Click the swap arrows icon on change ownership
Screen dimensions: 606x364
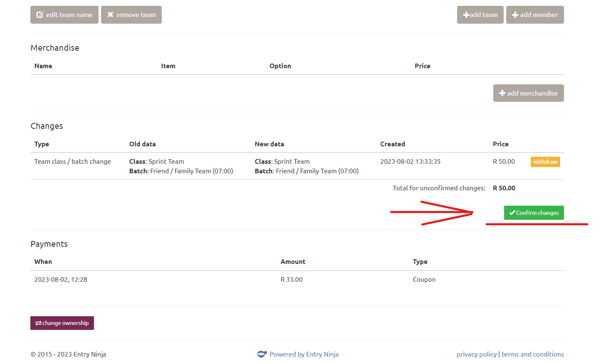pyautogui.click(x=38, y=323)
